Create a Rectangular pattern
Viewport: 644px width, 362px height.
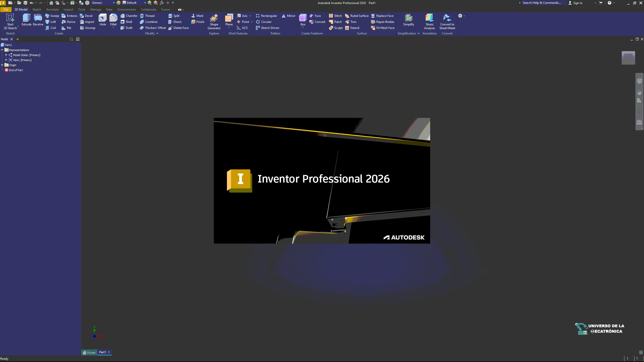click(266, 16)
